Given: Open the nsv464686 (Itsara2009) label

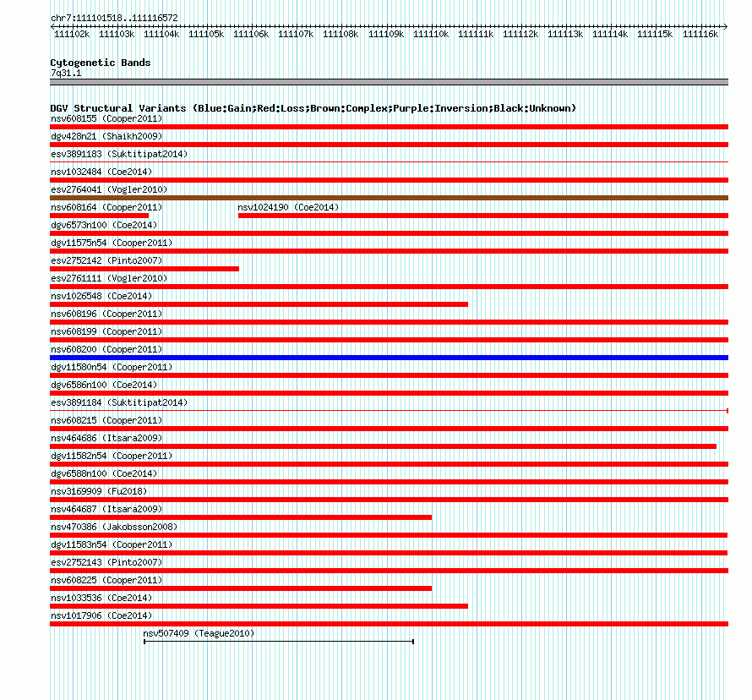Looking at the screenshot, I should pyautogui.click(x=106, y=438).
